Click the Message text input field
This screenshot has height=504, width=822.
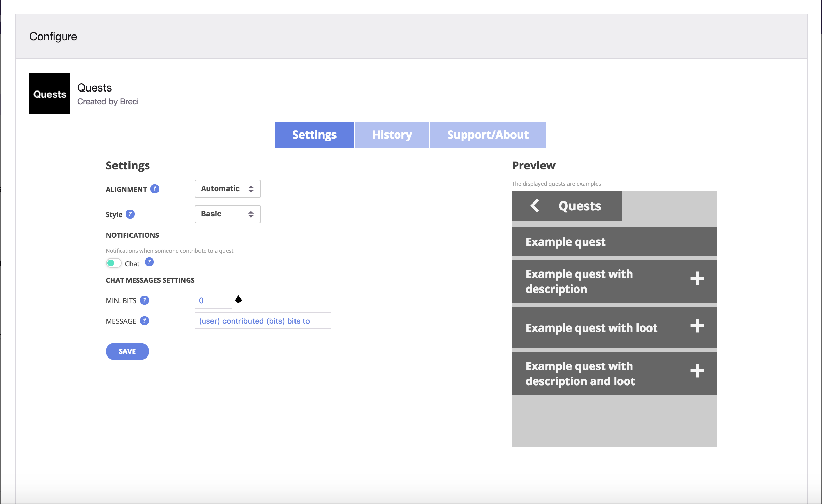pyautogui.click(x=262, y=321)
